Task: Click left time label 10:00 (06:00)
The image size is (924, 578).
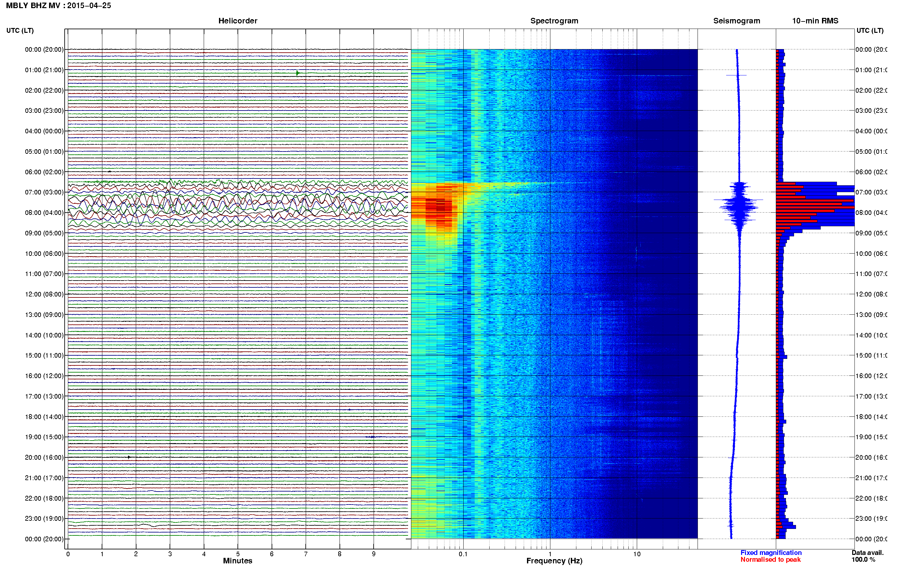Action: [x=44, y=254]
